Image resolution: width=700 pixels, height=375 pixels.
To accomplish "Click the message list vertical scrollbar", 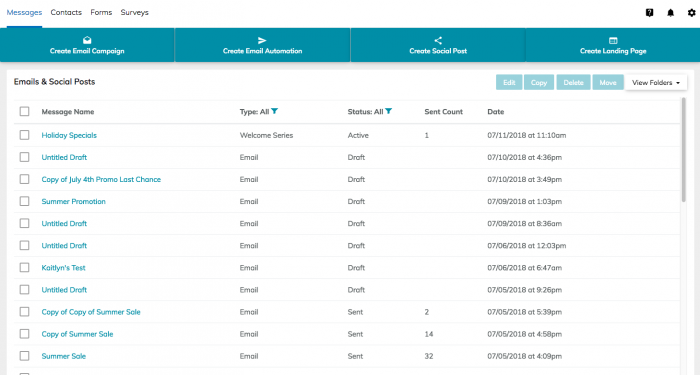I will 683,150.
